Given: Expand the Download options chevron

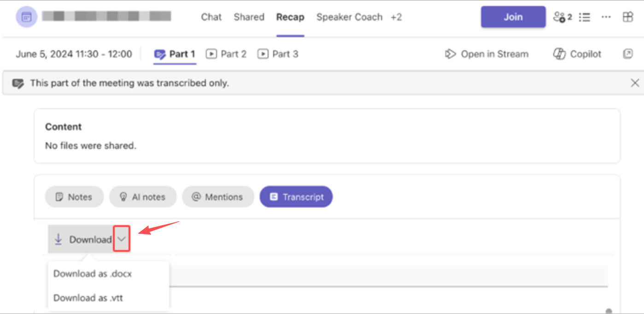Looking at the screenshot, I should [x=121, y=238].
